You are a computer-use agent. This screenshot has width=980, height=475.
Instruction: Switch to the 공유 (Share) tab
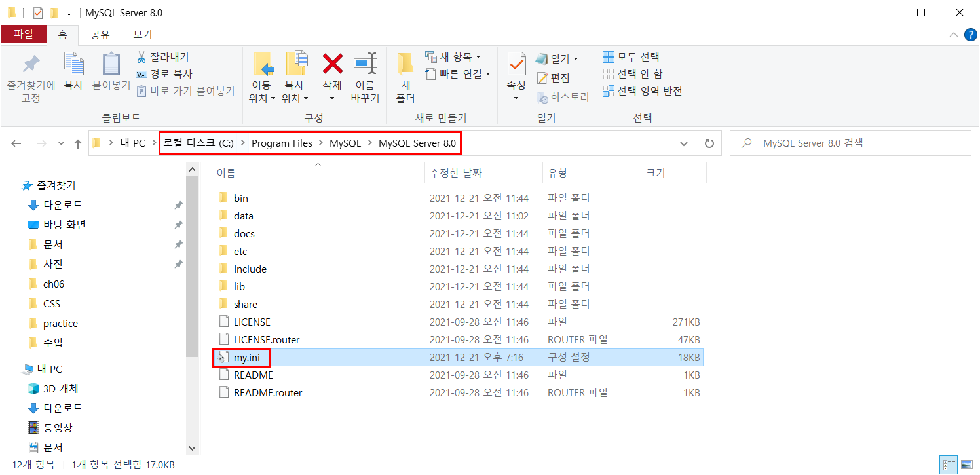(x=100, y=34)
